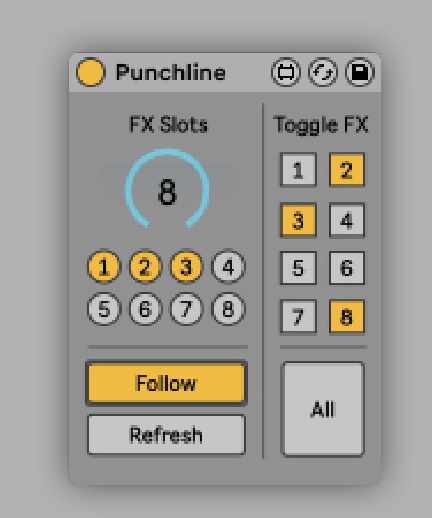Disable Toggle FX square 8

[x=347, y=316]
